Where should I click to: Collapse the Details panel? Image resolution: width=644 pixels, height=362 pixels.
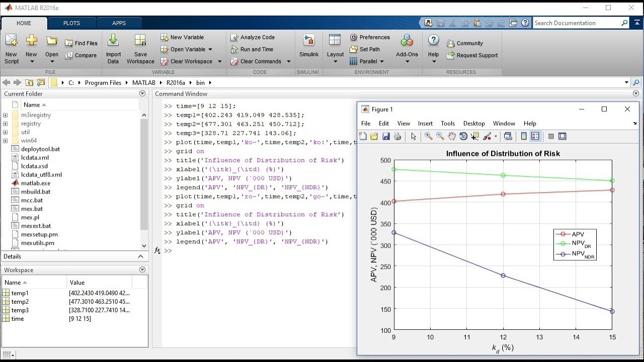pos(141,256)
